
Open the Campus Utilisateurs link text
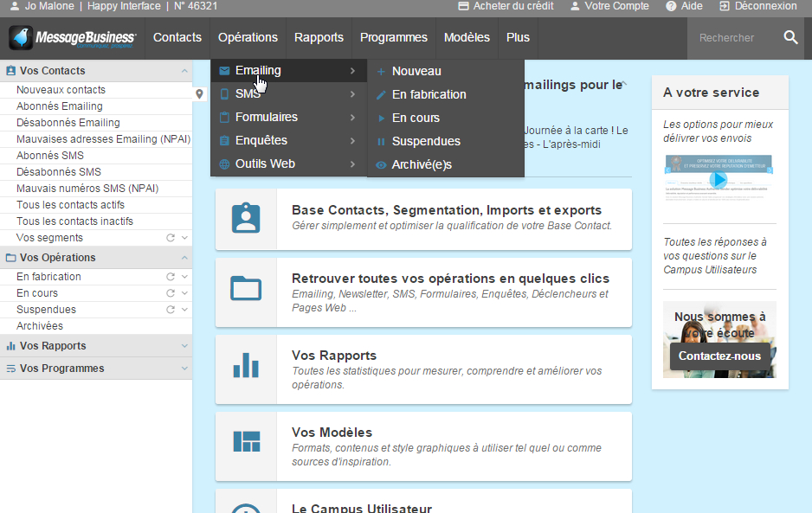pyautogui.click(x=710, y=270)
